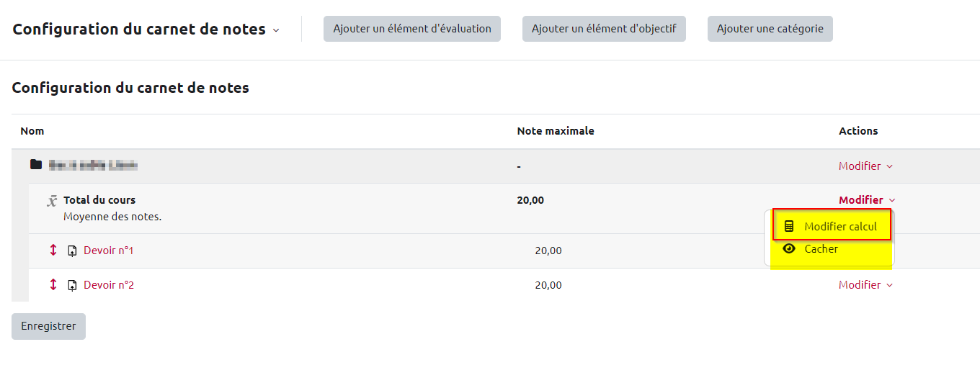
Task: Click the folder icon of the course category
Action: click(x=36, y=165)
